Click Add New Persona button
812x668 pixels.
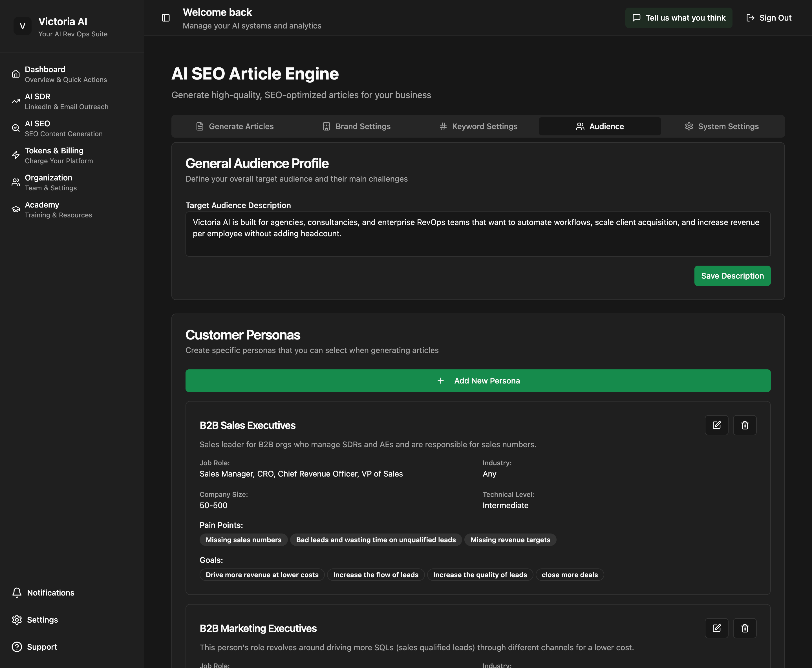478,381
